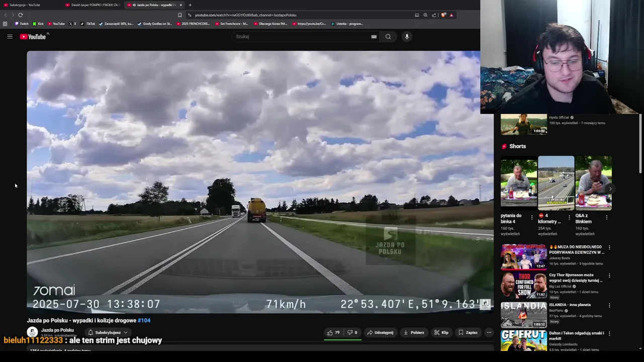The image size is (644, 362).
Task: Open MUZA DO NIEUDOLNEGO video thumbnail
Action: click(x=523, y=257)
